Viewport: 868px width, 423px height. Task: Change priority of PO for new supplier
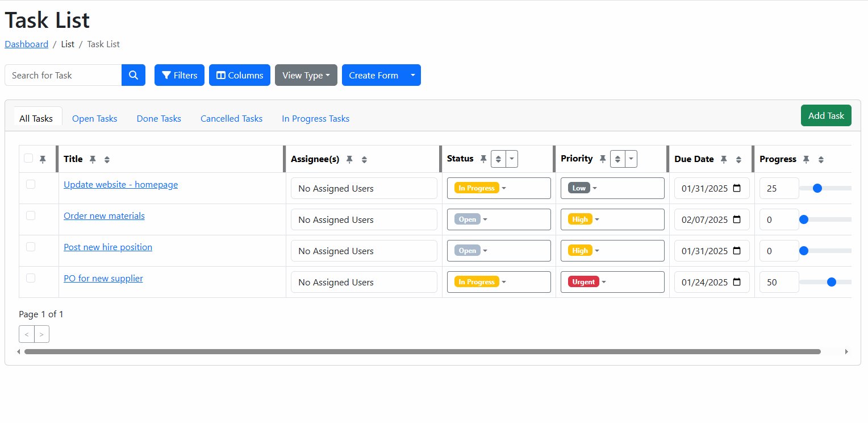coord(612,282)
